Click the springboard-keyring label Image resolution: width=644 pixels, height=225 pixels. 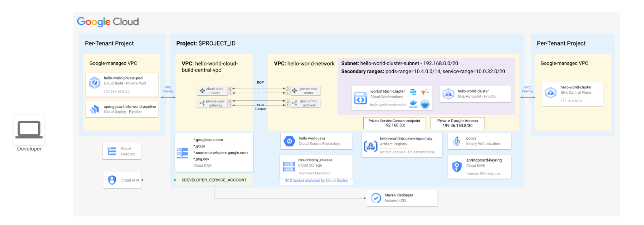[484, 160]
